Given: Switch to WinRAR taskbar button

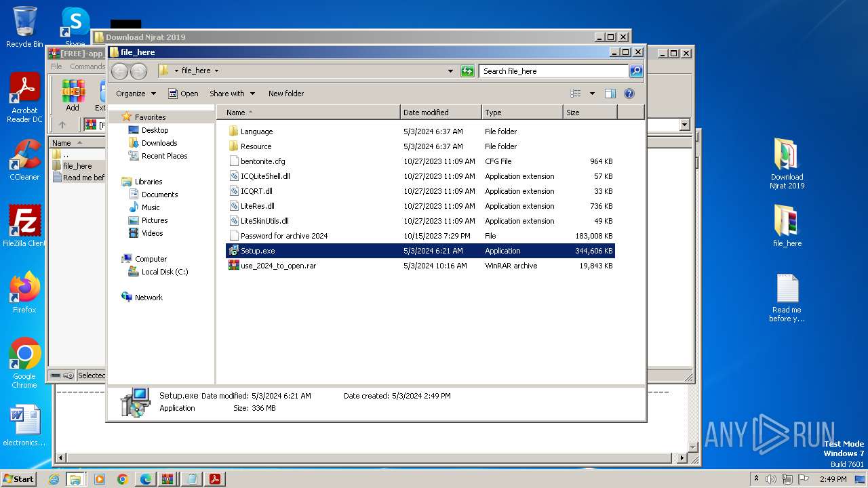Looking at the screenshot, I should (167, 479).
